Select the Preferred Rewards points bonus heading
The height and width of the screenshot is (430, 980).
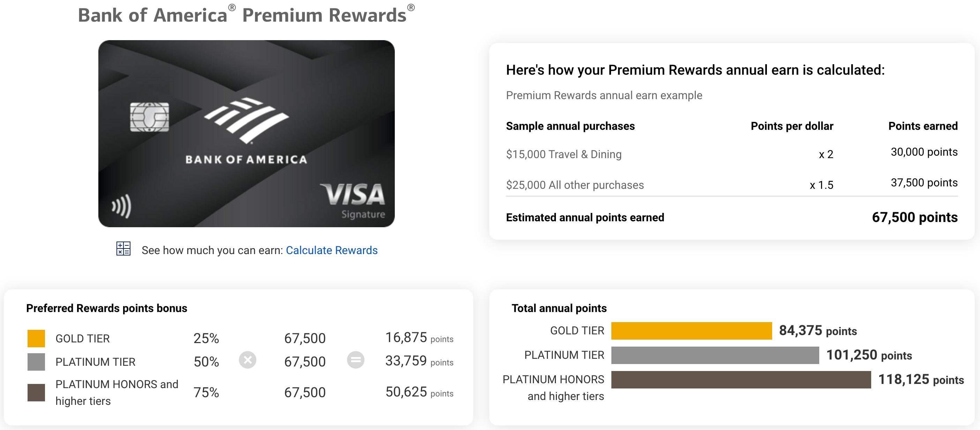[106, 309]
